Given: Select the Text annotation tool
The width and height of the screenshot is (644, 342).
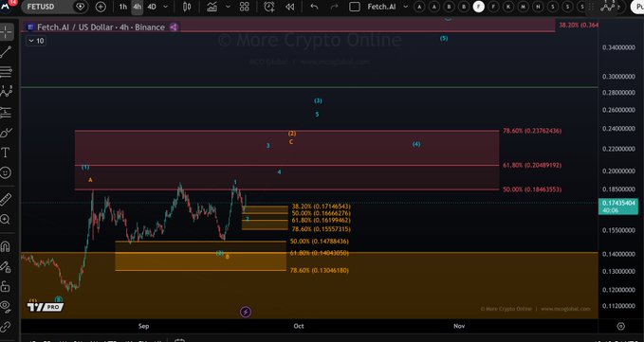Looking at the screenshot, I should [x=6, y=153].
